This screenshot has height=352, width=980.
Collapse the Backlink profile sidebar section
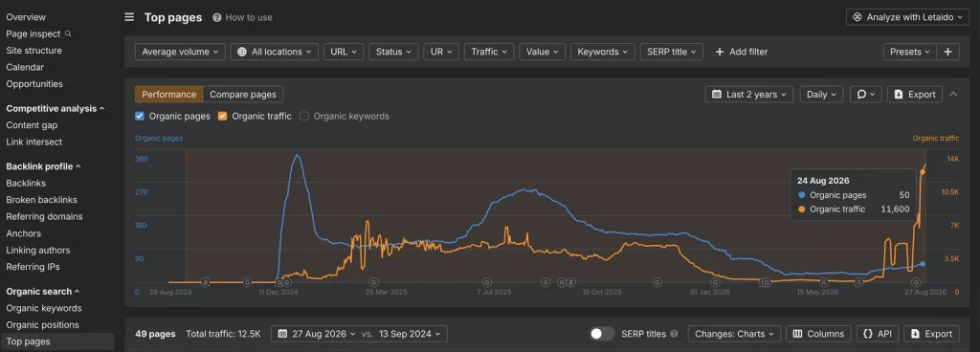click(x=44, y=166)
